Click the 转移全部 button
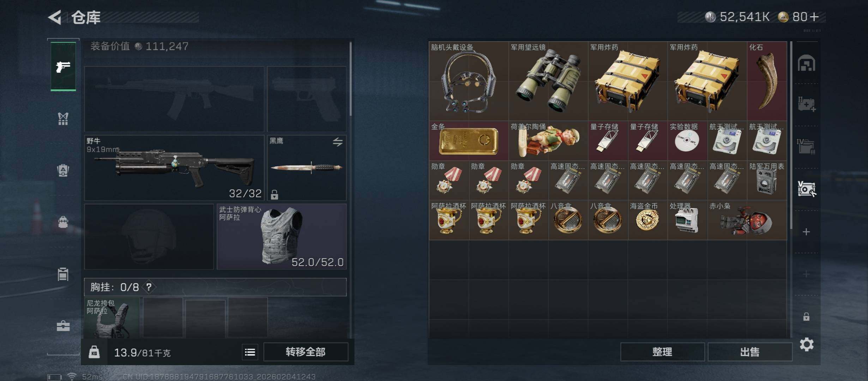This screenshot has height=381, width=868. [x=306, y=352]
